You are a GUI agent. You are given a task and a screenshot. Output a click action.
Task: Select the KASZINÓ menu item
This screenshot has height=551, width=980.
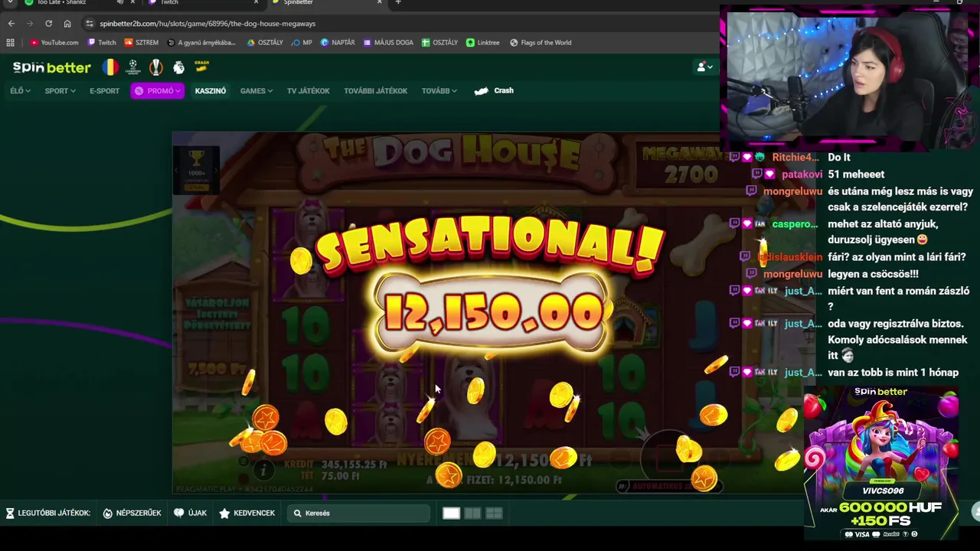tap(211, 91)
